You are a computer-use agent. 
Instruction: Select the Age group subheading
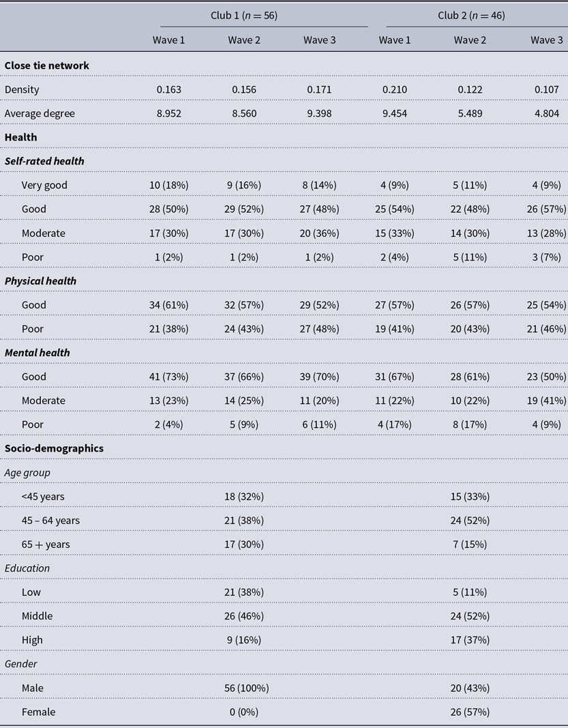pyautogui.click(x=27, y=472)
